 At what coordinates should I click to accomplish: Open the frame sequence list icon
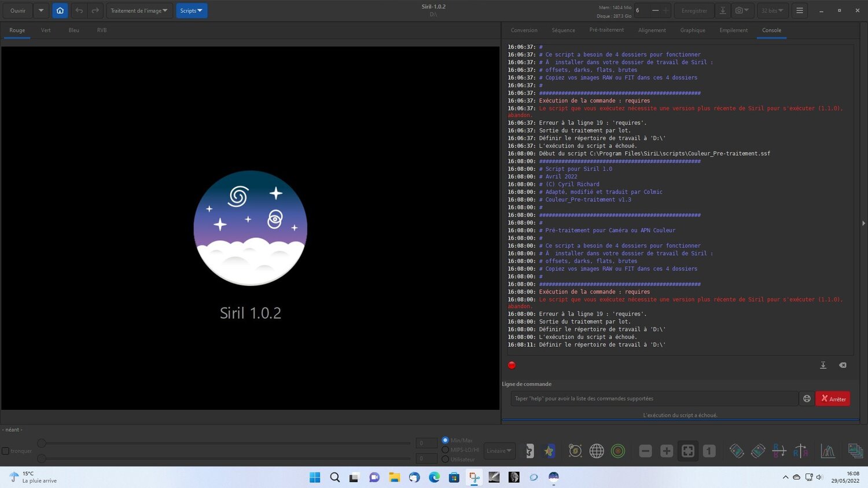pyautogui.click(x=855, y=451)
